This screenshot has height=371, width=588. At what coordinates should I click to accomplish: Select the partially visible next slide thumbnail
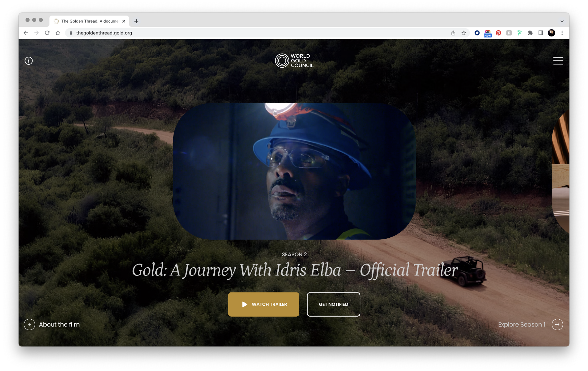tap(560, 172)
